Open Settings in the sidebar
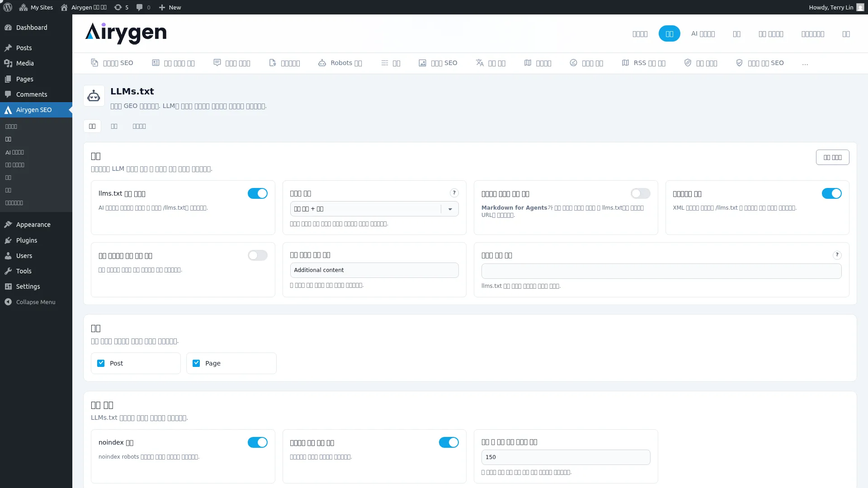The height and width of the screenshot is (488, 868). (36, 286)
